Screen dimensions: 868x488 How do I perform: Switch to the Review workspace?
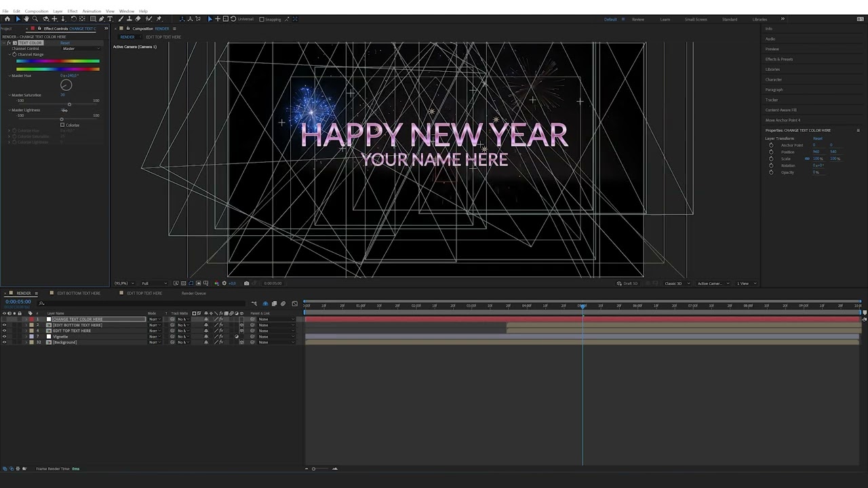coord(638,19)
